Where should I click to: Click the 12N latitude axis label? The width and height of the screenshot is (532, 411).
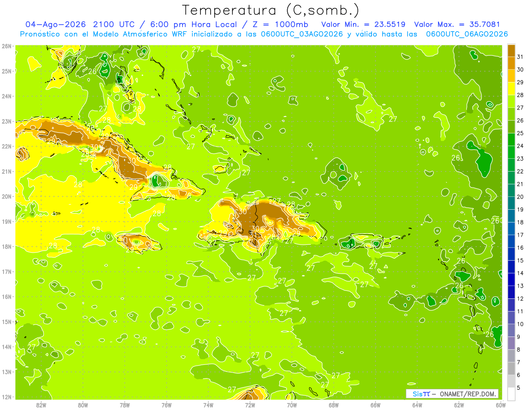(x=6, y=397)
